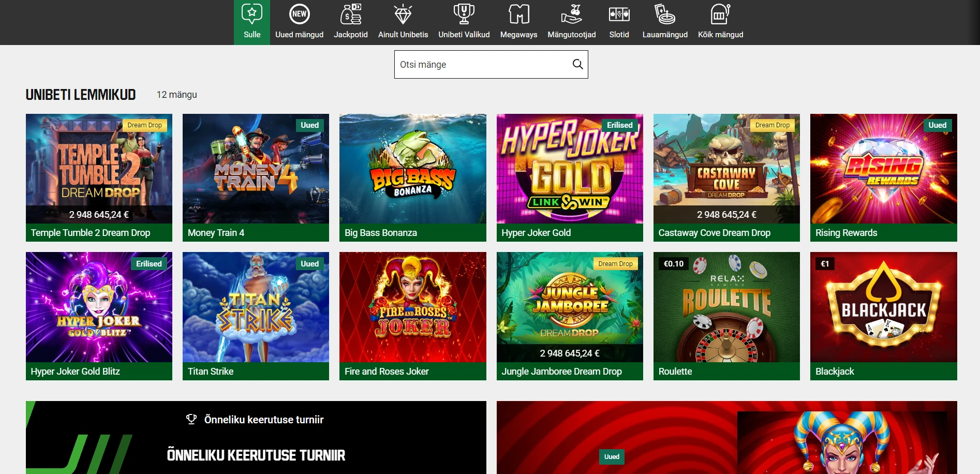Open Hyper Joker Gold Blitz thumbnail
The height and width of the screenshot is (474, 980).
99,307
